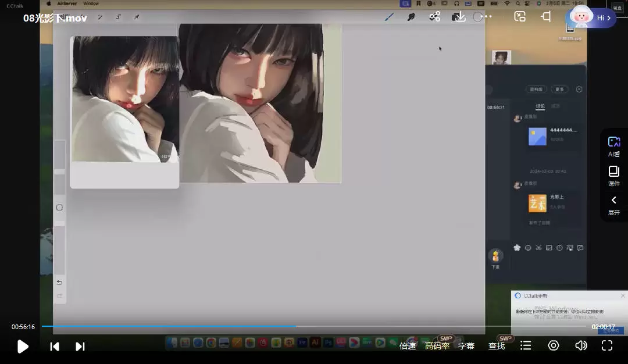628x364 pixels.
Task: Click the Photoshop icon in Dock
Action: click(x=329, y=342)
